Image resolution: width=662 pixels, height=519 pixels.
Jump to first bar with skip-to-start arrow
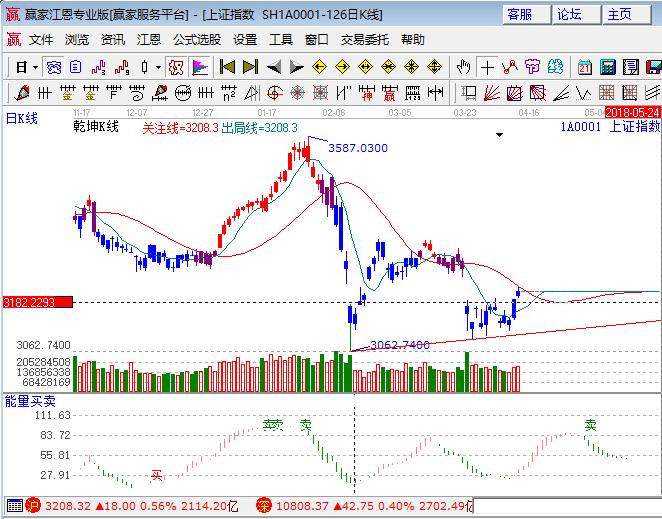click(227, 67)
